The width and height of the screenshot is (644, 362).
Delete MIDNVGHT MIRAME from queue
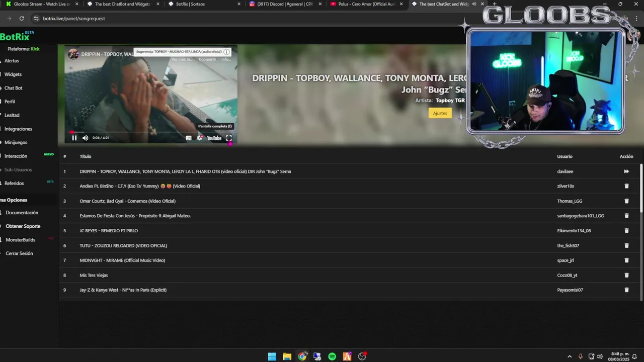[626, 260]
